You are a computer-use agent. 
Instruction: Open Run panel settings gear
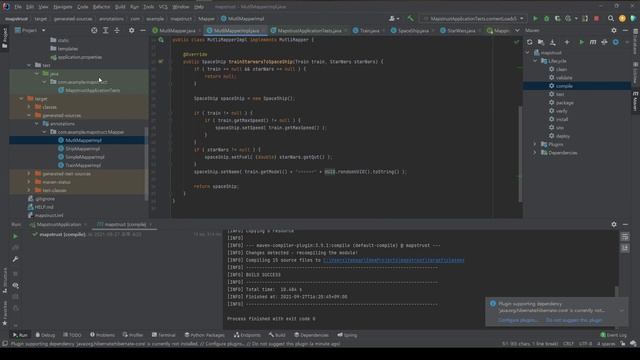pos(614,224)
